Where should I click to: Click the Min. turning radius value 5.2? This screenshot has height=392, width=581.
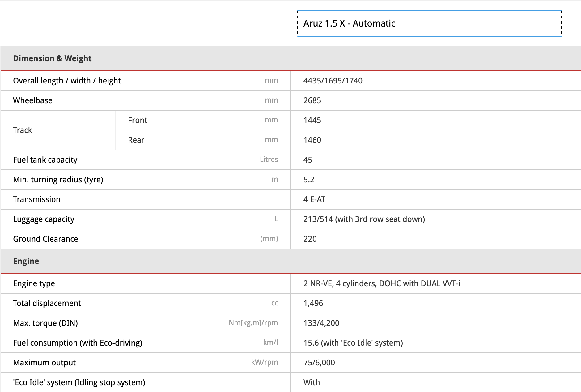(309, 180)
